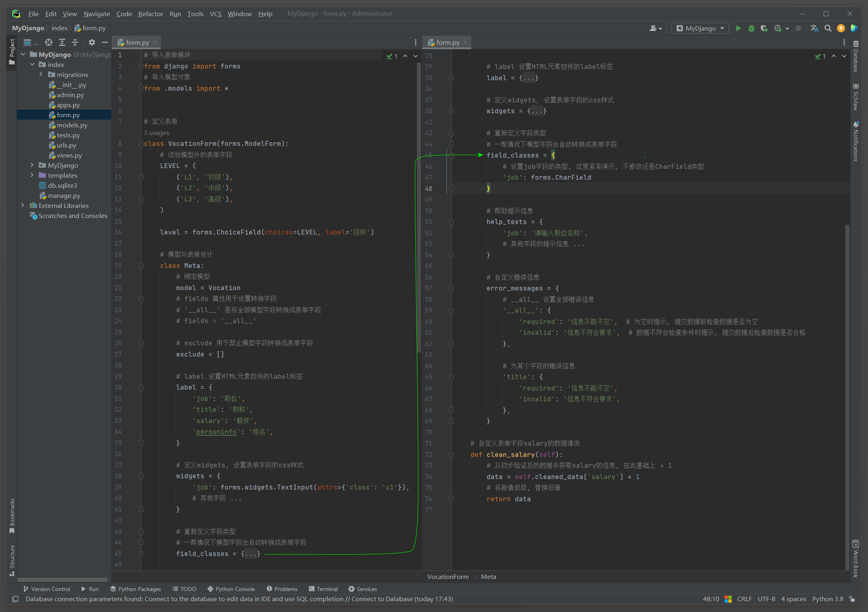Open Search Everywhere magnifier
868x612 pixels.
(828, 28)
